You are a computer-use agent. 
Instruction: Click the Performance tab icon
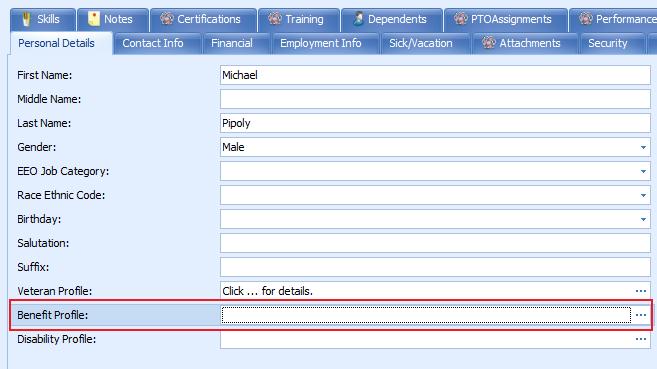tap(586, 19)
